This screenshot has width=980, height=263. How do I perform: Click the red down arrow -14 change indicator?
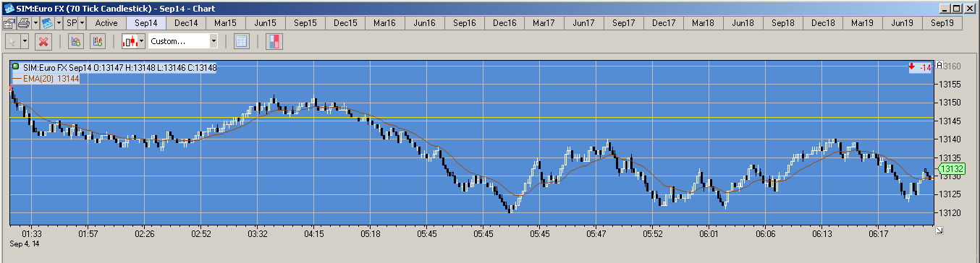[920, 67]
